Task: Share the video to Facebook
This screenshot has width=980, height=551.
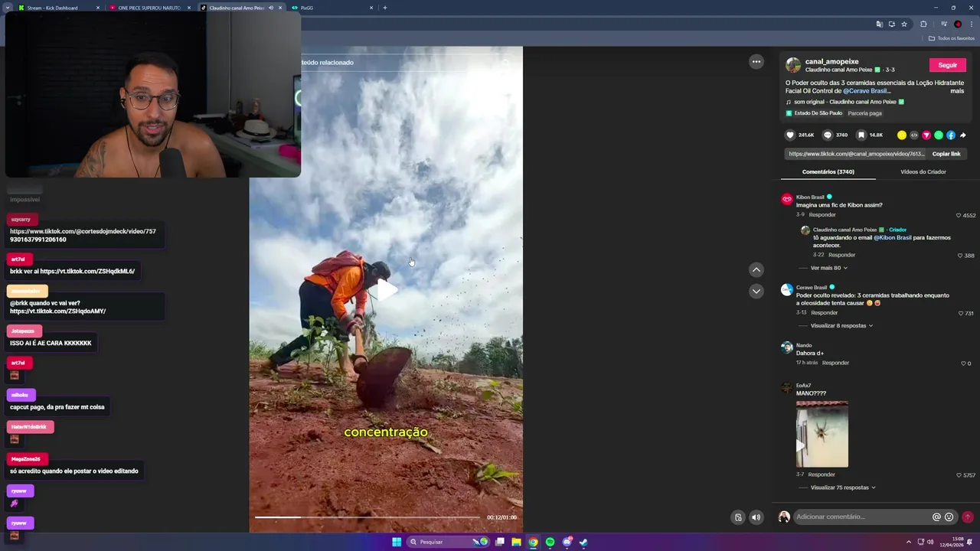Action: (951, 135)
